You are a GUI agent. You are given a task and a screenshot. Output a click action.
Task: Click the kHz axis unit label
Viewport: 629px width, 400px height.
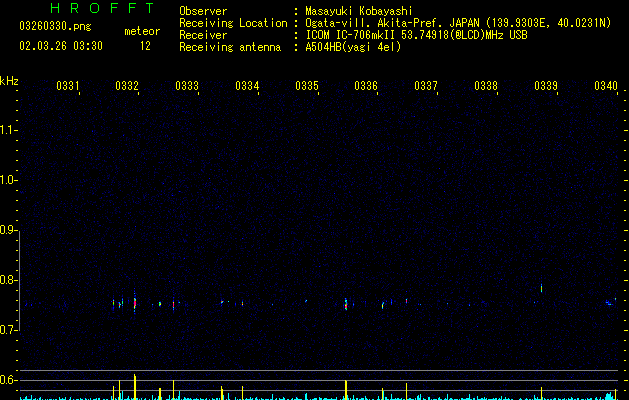(9, 81)
